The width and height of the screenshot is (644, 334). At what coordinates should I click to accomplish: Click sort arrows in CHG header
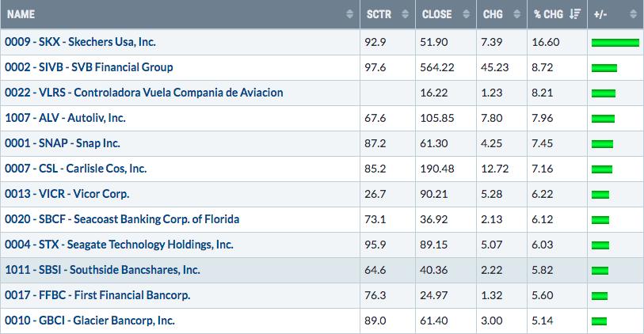coord(517,14)
